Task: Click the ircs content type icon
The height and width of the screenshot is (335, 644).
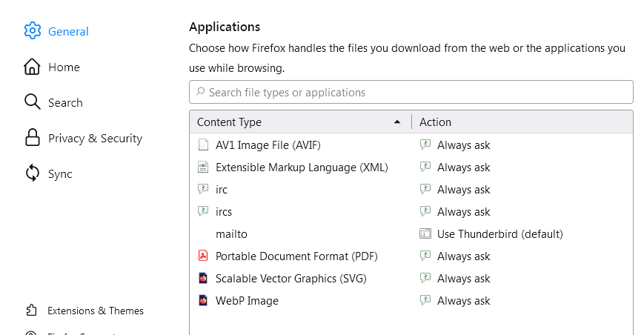Action: (203, 211)
